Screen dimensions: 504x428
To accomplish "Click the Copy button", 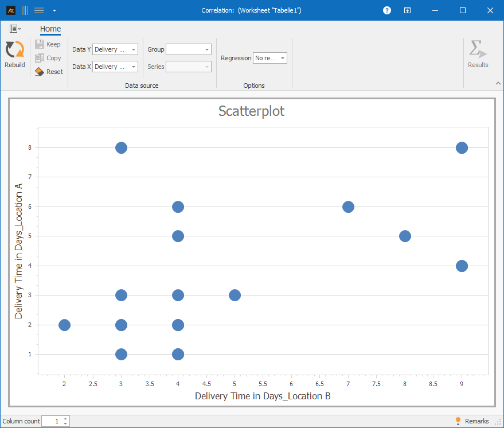I will coord(48,58).
